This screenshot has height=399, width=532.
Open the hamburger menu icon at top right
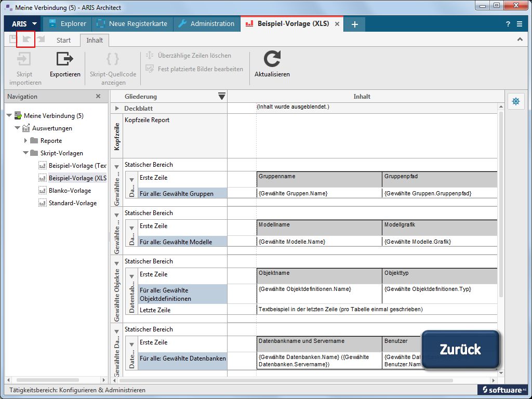(x=520, y=24)
